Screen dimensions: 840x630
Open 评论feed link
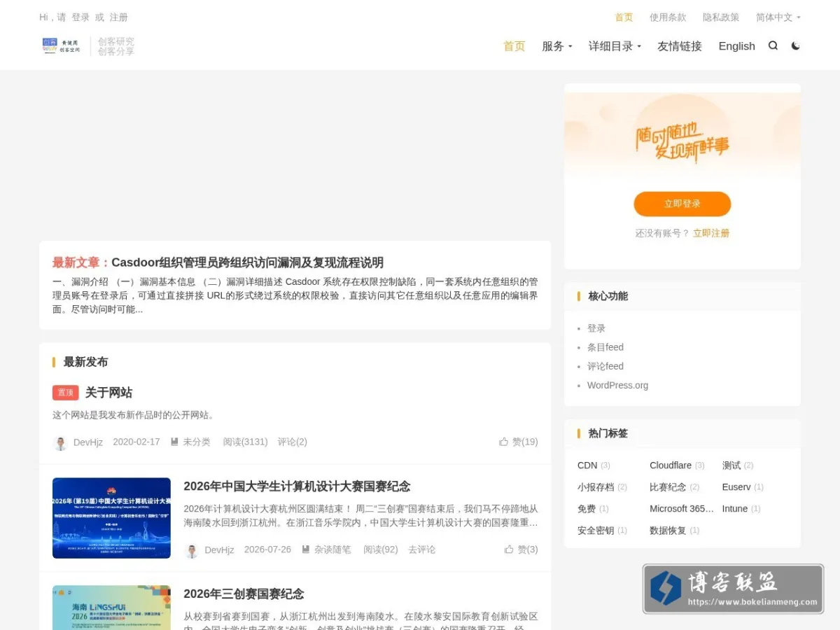pos(605,366)
